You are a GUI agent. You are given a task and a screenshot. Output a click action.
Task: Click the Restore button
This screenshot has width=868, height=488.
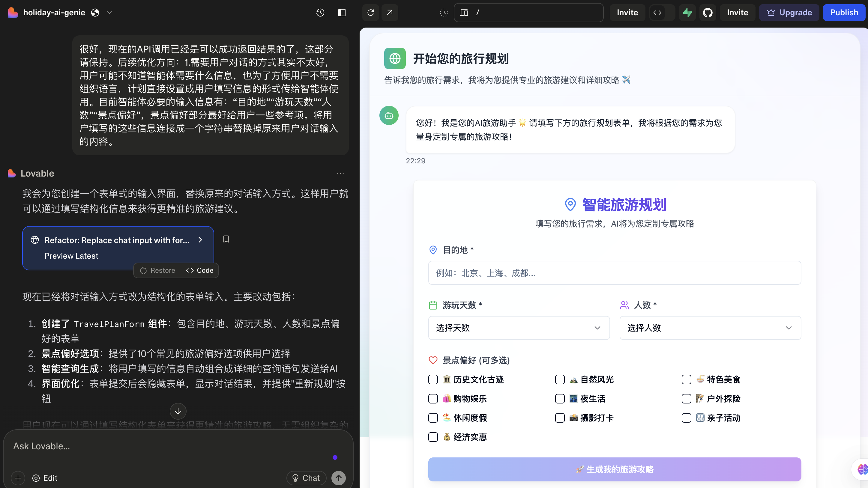pos(158,270)
